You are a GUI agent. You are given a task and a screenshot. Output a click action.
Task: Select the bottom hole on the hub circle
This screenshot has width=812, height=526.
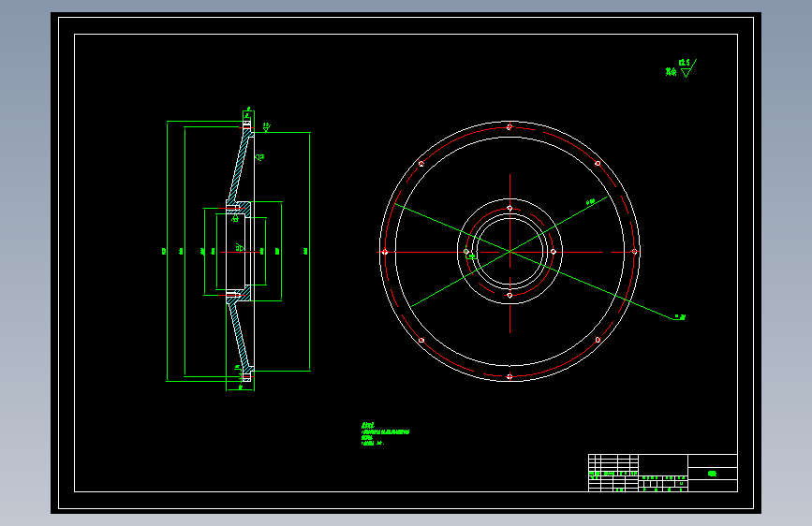509,295
